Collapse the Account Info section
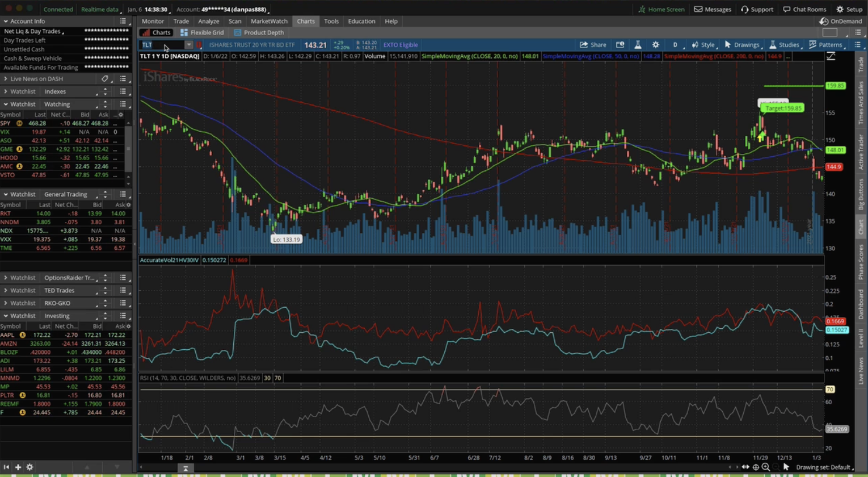 (6, 21)
